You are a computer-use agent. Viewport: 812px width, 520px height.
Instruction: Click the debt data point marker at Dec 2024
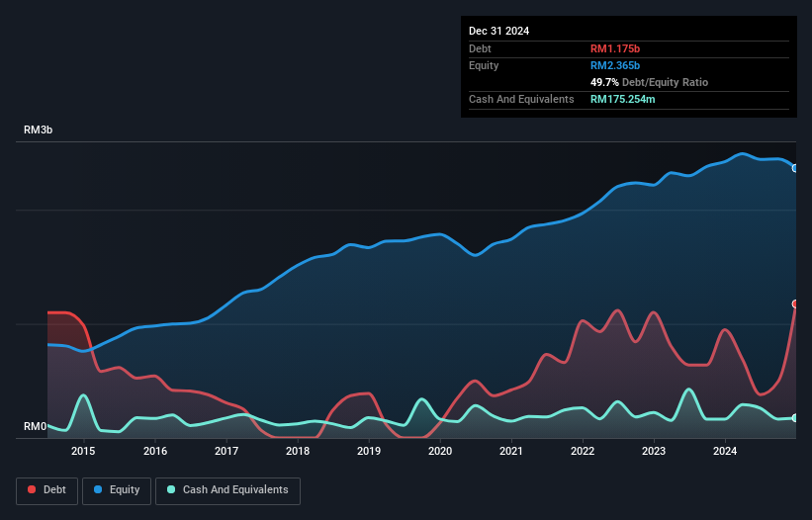tap(795, 303)
